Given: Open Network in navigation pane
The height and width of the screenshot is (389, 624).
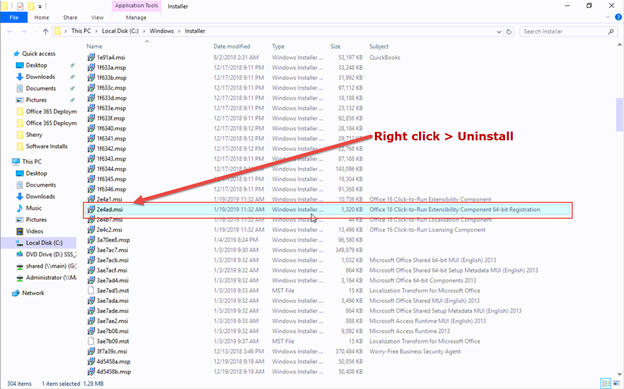Looking at the screenshot, I should pos(33,293).
